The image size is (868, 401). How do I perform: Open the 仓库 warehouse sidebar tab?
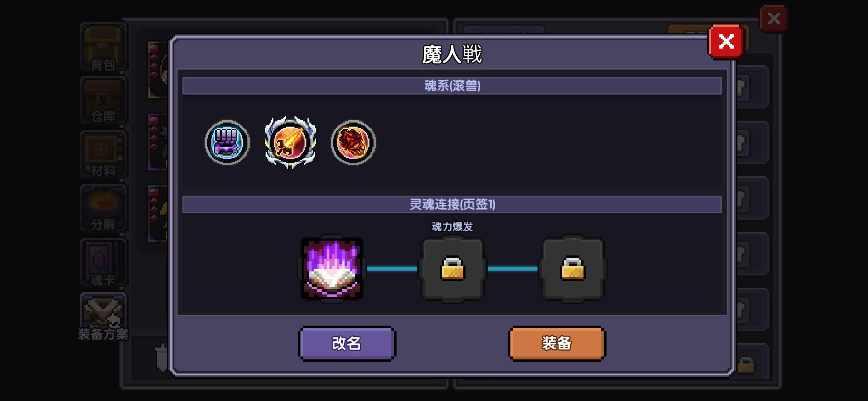(103, 100)
